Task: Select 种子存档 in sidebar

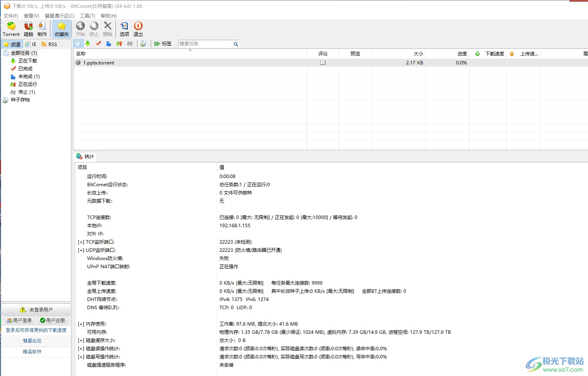Action: click(20, 100)
